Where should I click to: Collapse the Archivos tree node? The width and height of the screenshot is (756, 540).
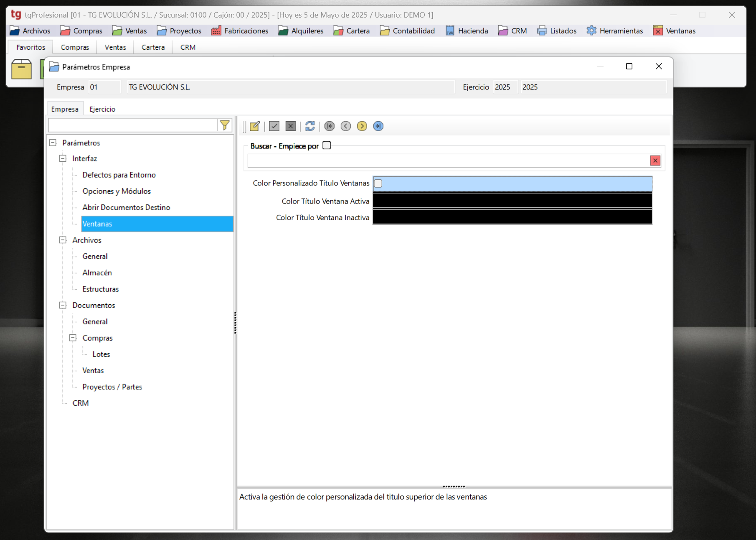coord(63,240)
